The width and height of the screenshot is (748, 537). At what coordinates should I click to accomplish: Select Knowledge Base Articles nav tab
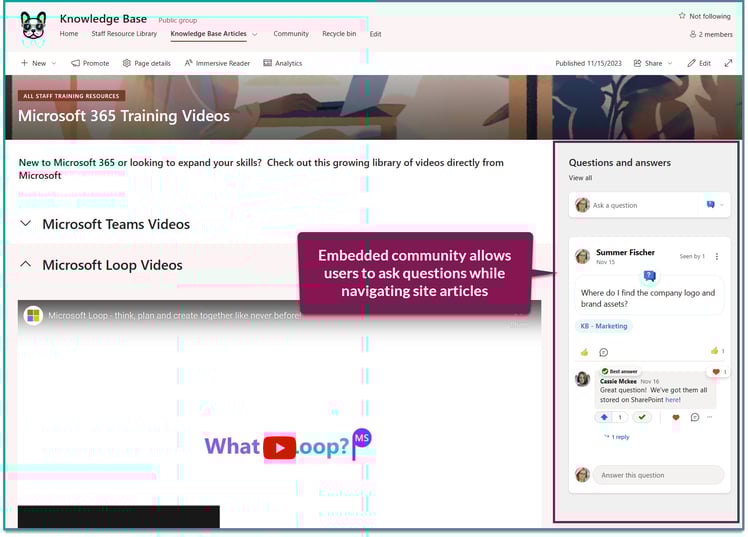point(208,34)
